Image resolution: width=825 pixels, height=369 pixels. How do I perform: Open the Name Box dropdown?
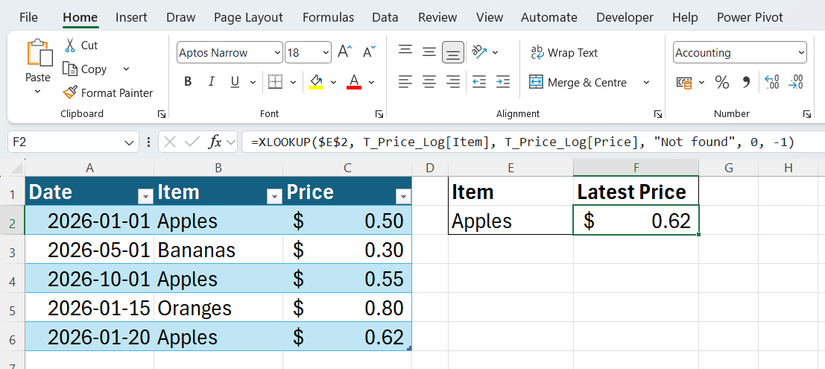[129, 142]
